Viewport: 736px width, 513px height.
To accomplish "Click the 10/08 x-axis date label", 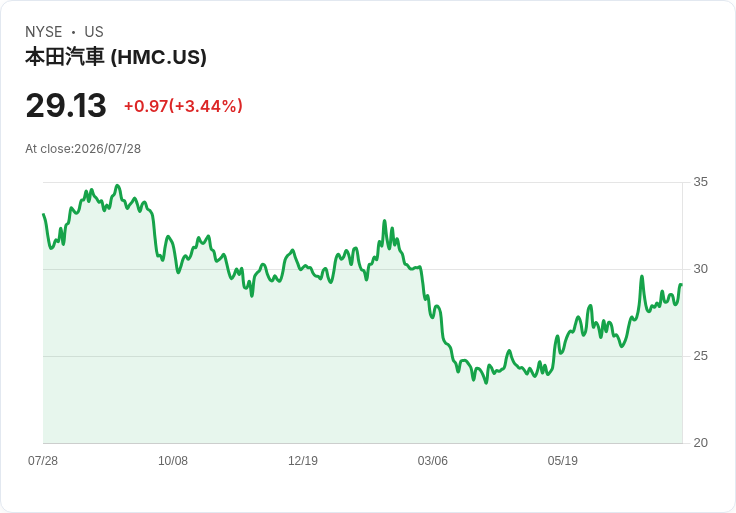I will (x=173, y=461).
